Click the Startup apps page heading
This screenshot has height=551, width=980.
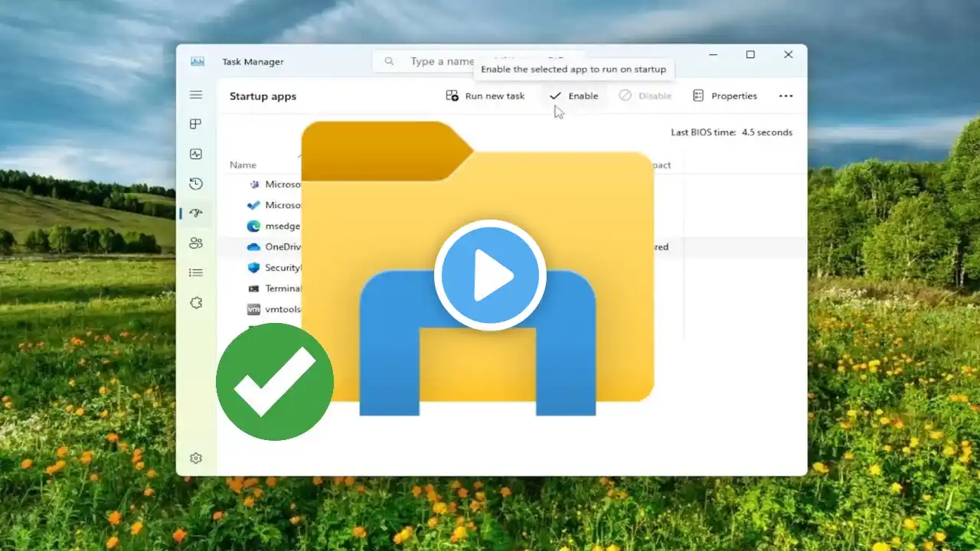coord(263,96)
